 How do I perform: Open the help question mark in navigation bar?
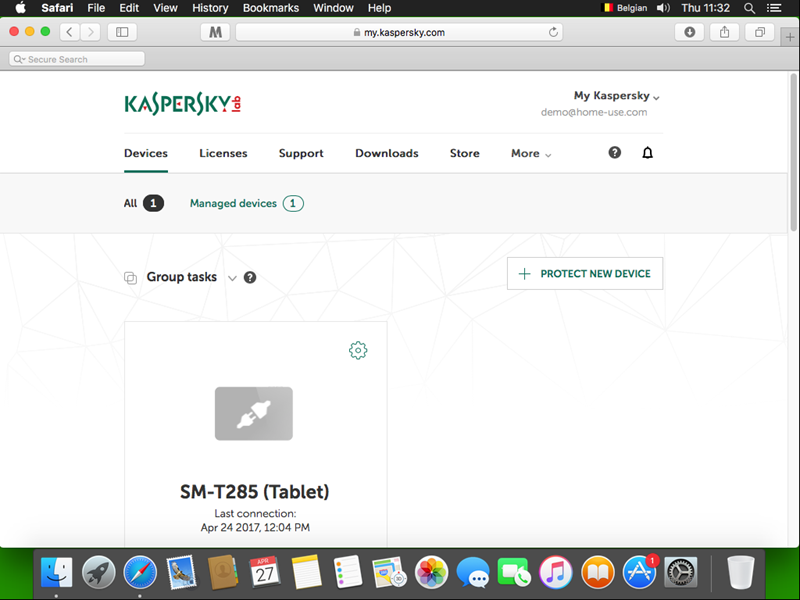615,153
